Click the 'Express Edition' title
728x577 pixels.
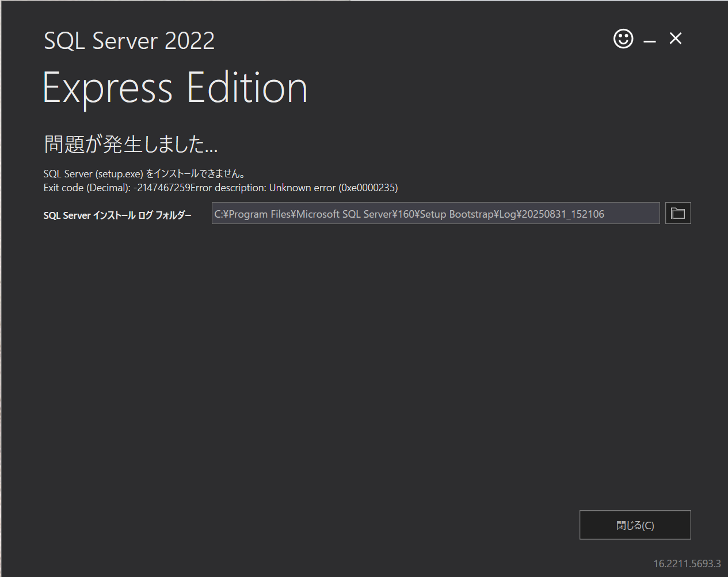click(x=176, y=88)
